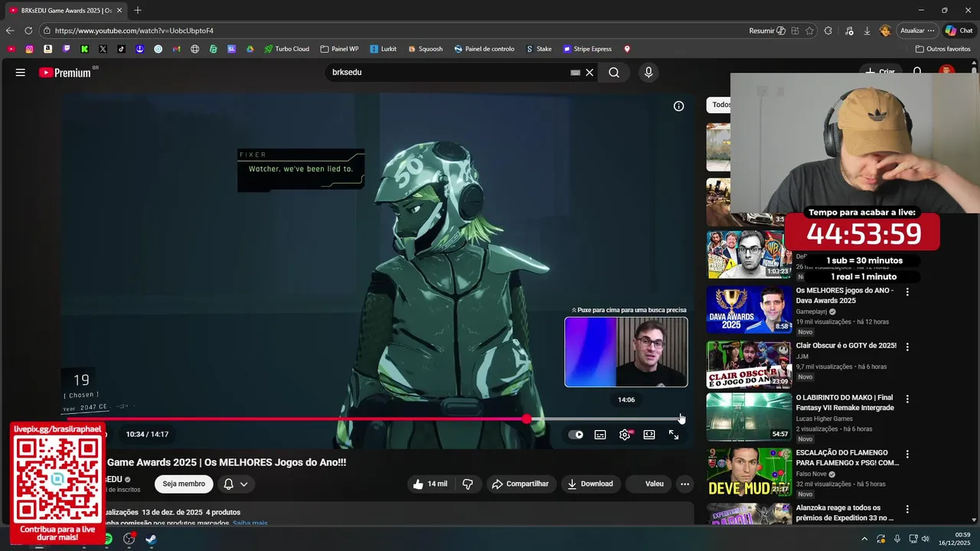The image size is (980, 551).
Task: Seek video at the red progress scrubber
Action: pyautogui.click(x=527, y=419)
